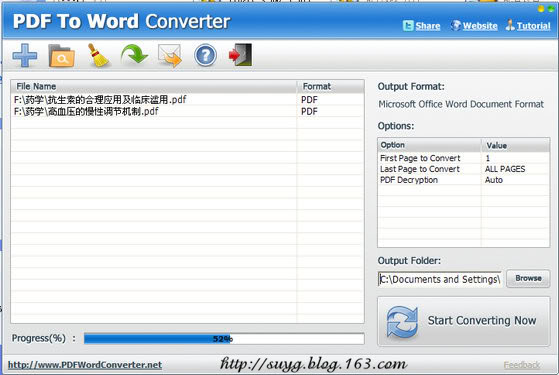Click the Option column header

coord(430,145)
